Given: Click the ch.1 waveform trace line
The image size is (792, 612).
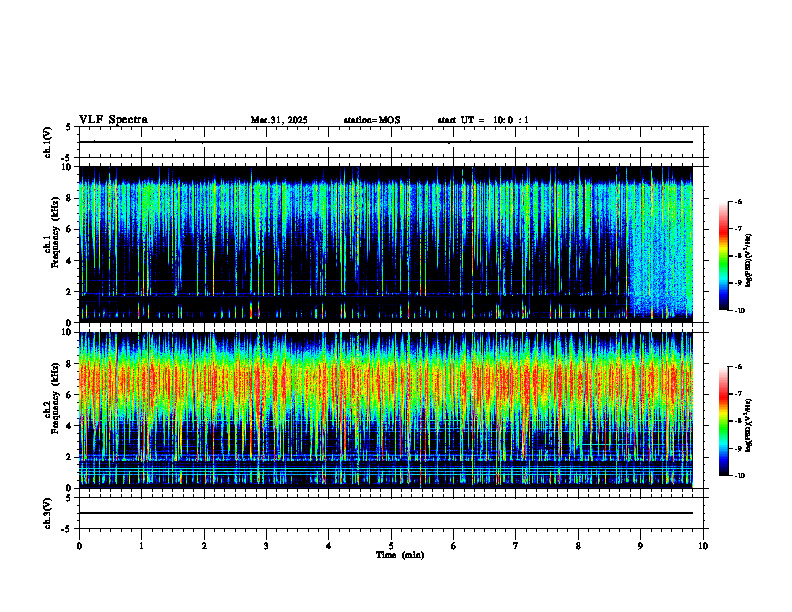Looking at the screenshot, I should click(x=386, y=142).
